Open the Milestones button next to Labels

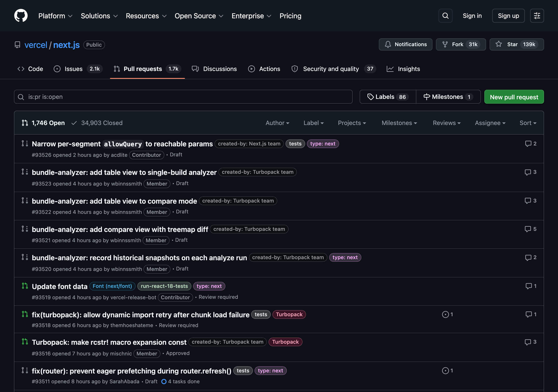pyautogui.click(x=448, y=97)
